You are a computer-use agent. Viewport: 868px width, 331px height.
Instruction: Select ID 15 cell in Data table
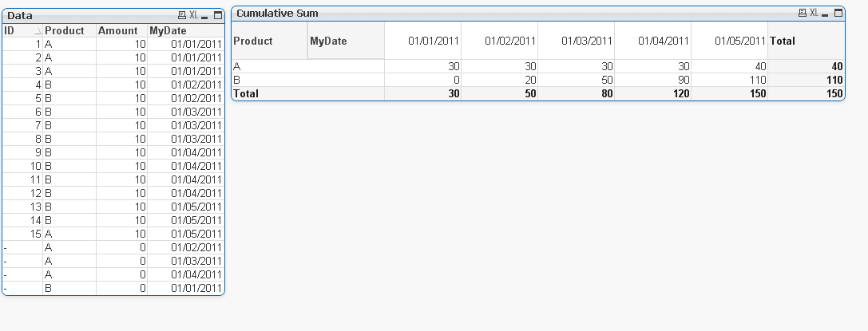[x=22, y=234]
